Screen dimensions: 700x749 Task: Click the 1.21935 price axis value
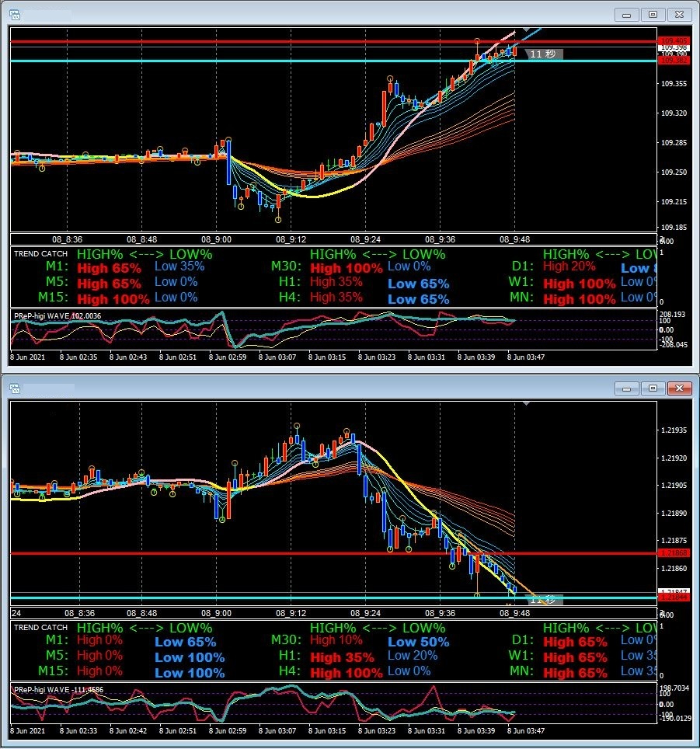(674, 430)
